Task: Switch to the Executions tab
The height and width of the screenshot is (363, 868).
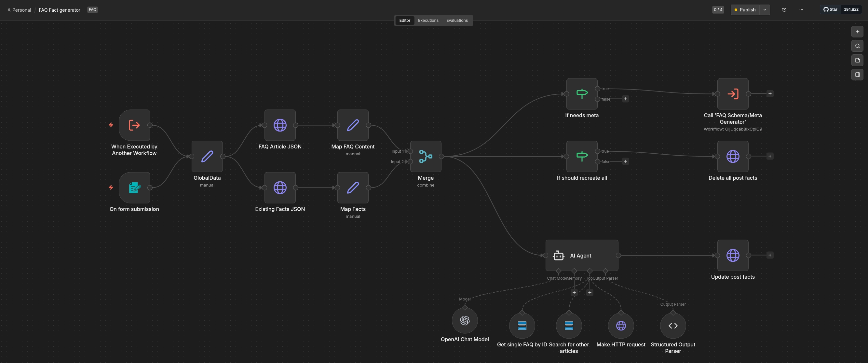Action: 428,21
